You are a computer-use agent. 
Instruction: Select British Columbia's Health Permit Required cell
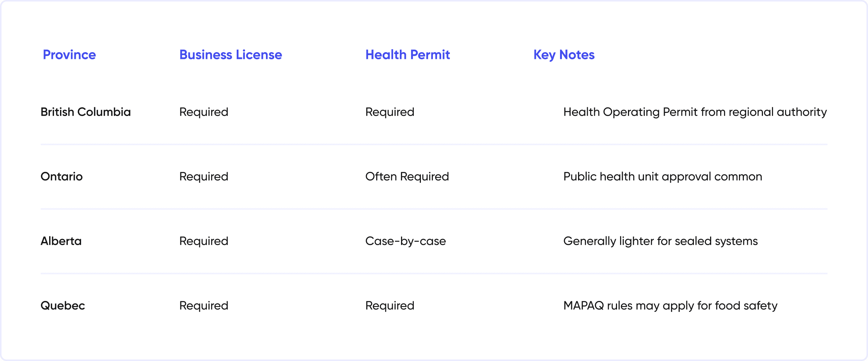[390, 112]
